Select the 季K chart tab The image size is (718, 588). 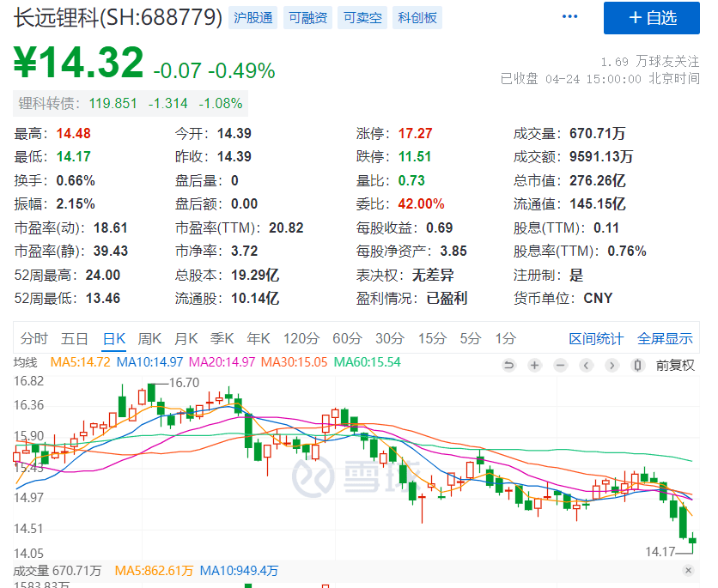click(x=222, y=338)
